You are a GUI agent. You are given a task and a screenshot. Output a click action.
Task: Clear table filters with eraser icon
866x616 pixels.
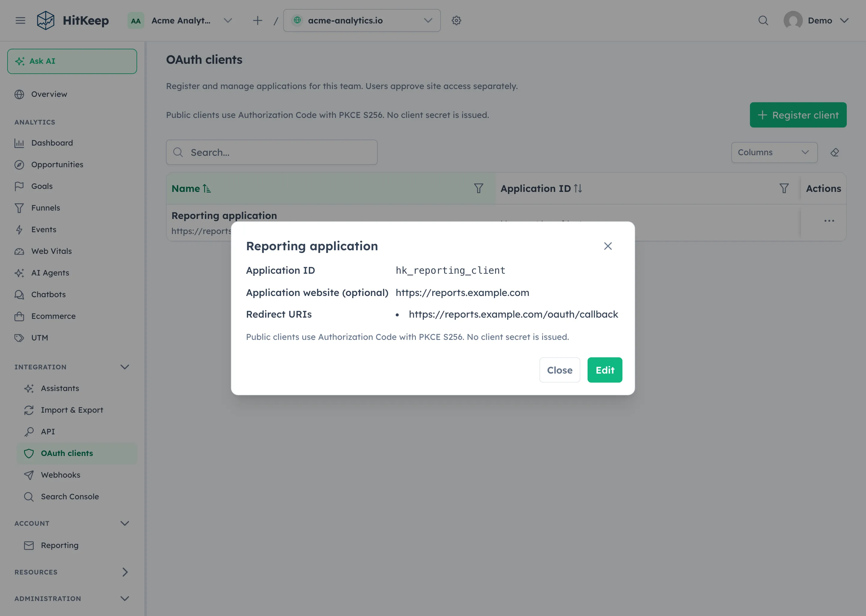tap(834, 152)
